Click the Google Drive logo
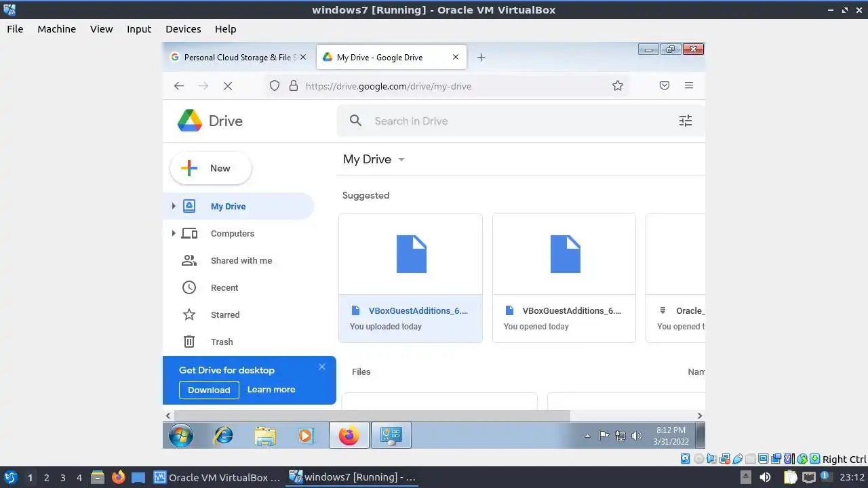The height and width of the screenshot is (488, 868). (x=210, y=121)
